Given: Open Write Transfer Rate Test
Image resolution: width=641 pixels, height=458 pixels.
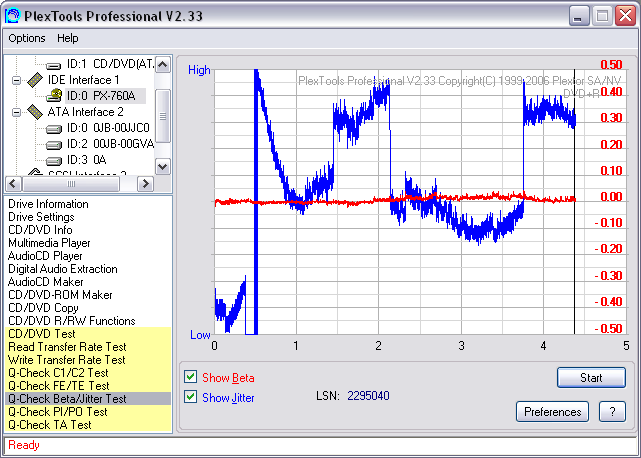Looking at the screenshot, I should pos(88,360).
